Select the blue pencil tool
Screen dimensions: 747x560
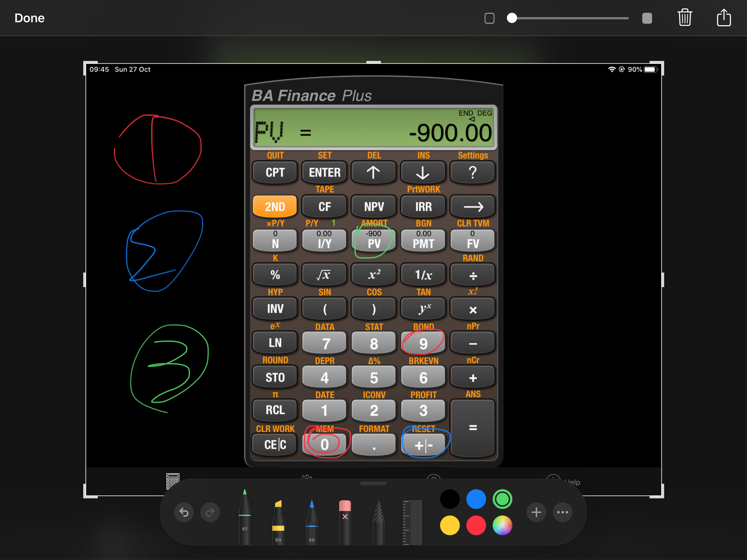point(311,522)
